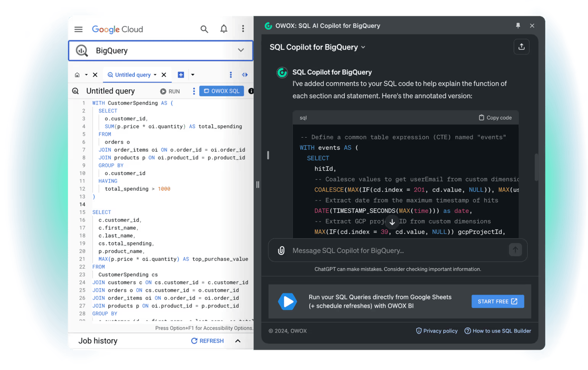The height and width of the screenshot is (370, 588).
Task: Click the START FREE button
Action: click(x=497, y=301)
